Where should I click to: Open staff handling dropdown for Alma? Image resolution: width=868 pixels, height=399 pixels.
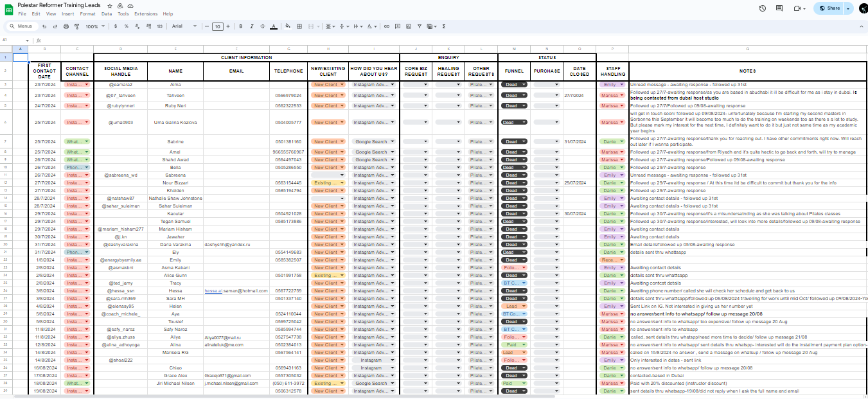tap(612, 84)
